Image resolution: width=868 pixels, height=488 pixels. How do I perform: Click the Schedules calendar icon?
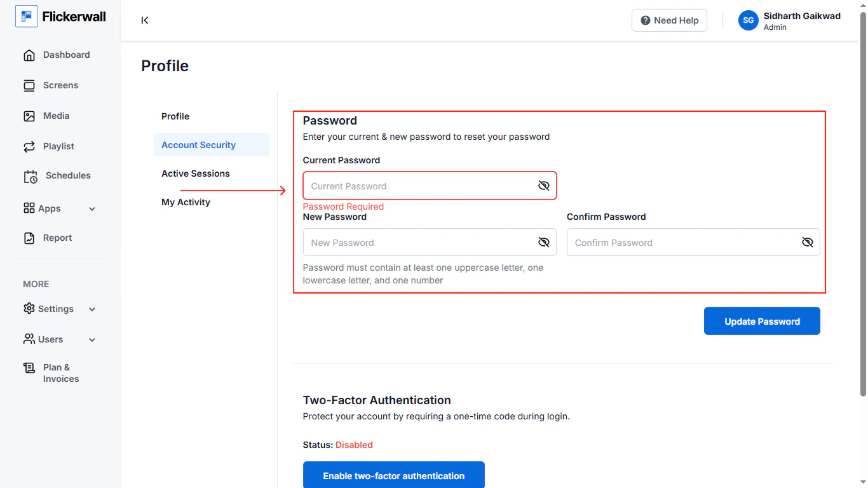click(x=31, y=177)
